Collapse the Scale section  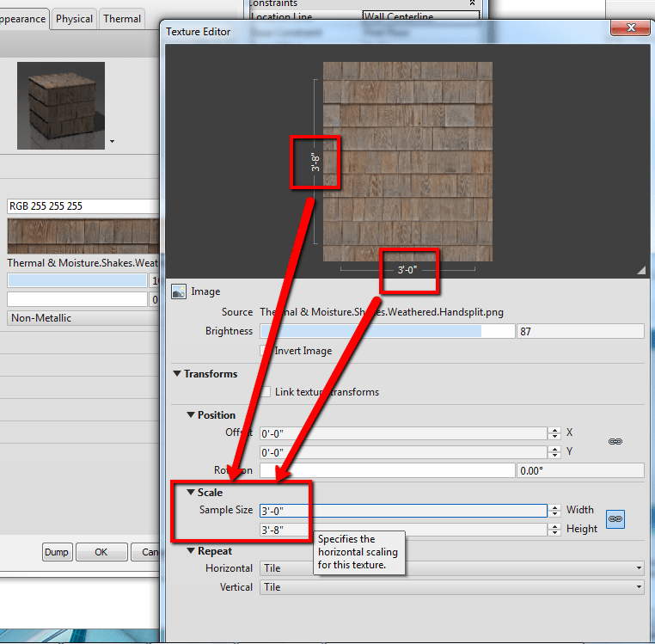pyautogui.click(x=191, y=492)
